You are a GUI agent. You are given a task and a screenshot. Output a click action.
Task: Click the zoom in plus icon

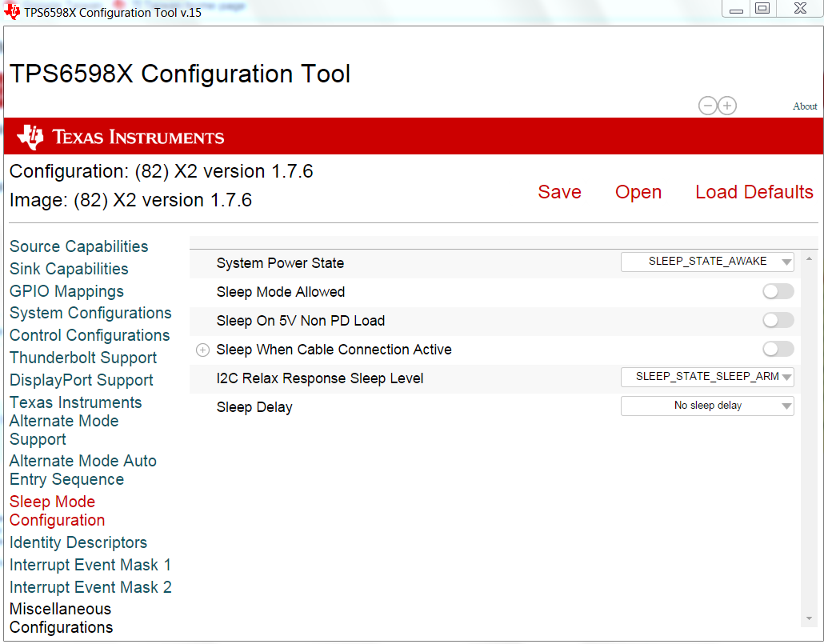tap(727, 106)
